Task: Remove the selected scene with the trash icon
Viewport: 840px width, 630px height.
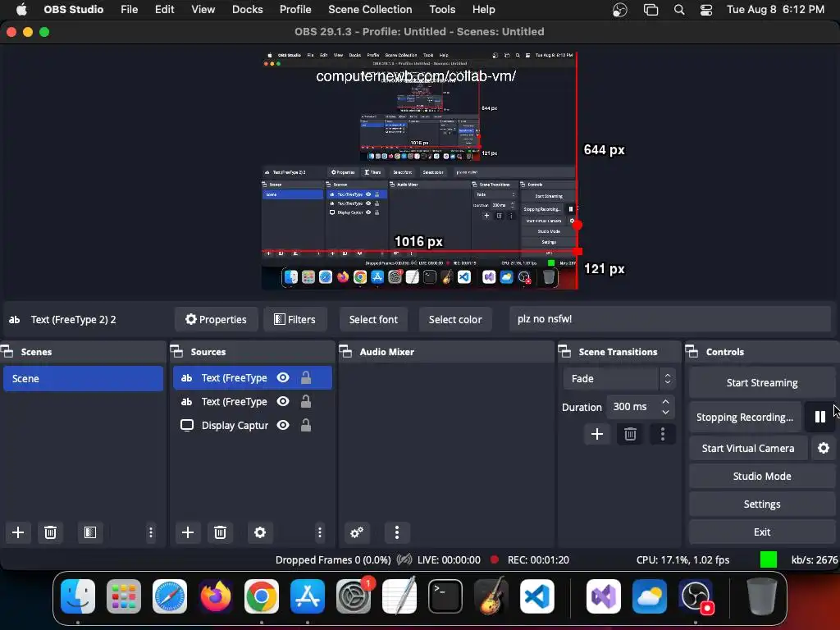Action: click(x=50, y=532)
